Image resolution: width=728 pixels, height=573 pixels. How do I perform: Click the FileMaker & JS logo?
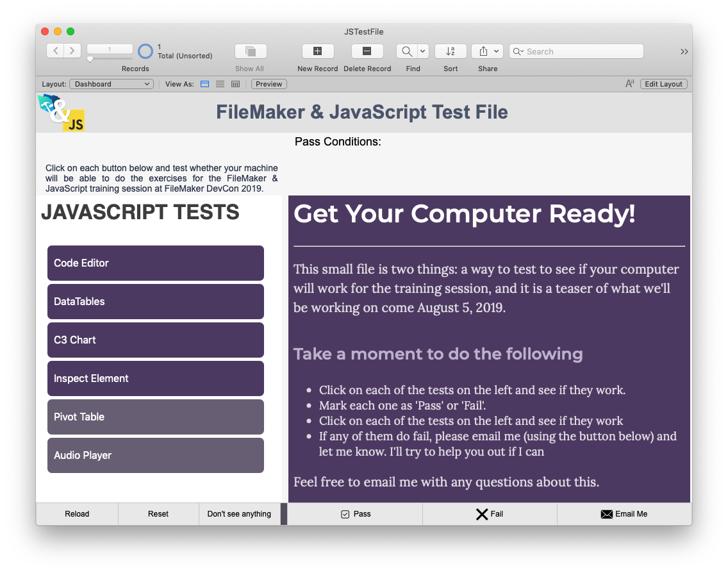(x=62, y=112)
